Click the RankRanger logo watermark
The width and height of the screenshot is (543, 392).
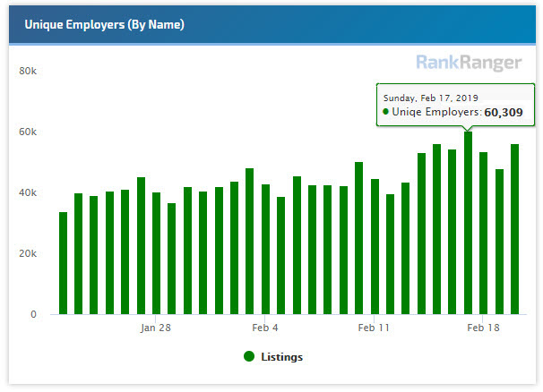point(469,63)
